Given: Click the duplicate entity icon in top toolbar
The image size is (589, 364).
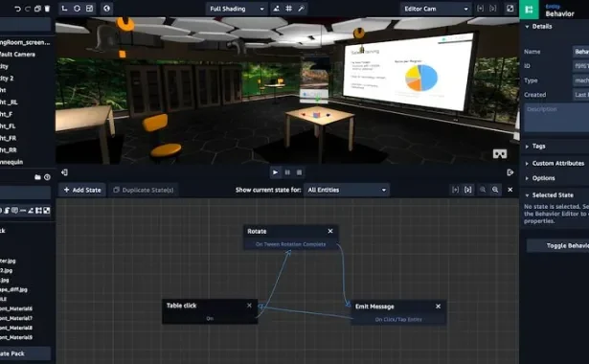Looking at the screenshot, I should coord(37,9).
